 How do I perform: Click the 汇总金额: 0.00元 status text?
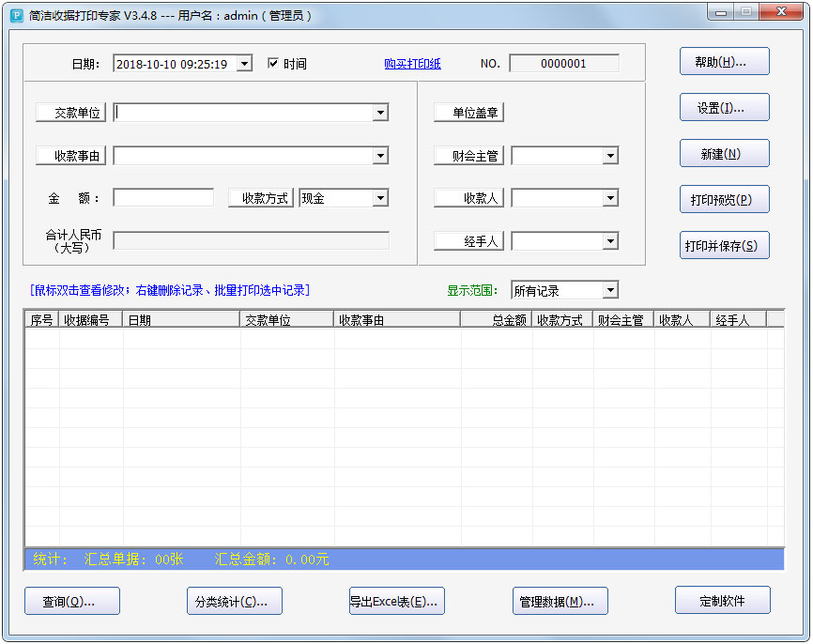click(x=271, y=559)
